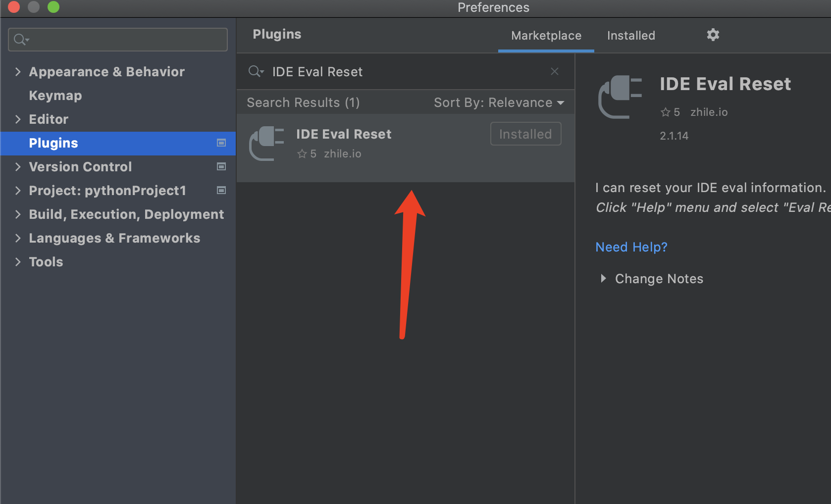This screenshot has height=504, width=831.
Task: Expand Build, Execution, Deployment section
Action: (x=18, y=214)
